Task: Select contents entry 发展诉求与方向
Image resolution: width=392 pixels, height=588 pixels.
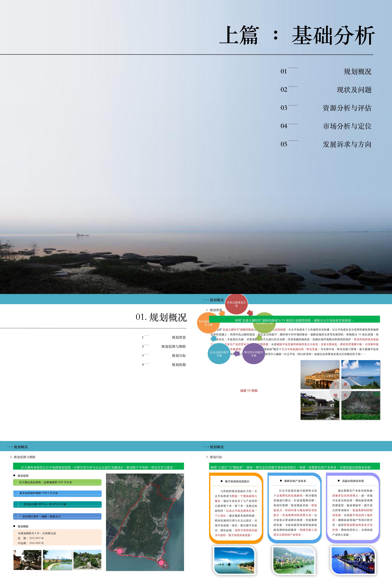Action: pyautogui.click(x=347, y=144)
